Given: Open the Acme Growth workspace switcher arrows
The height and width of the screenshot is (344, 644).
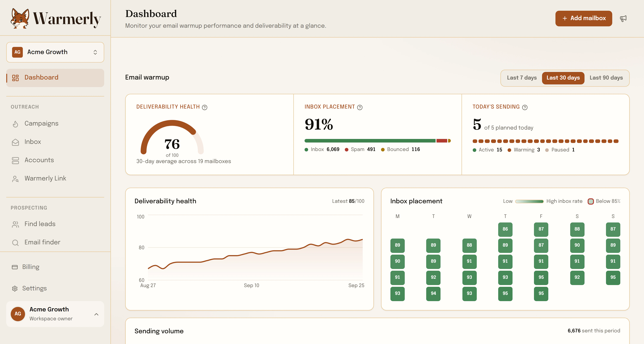Looking at the screenshot, I should click(95, 52).
